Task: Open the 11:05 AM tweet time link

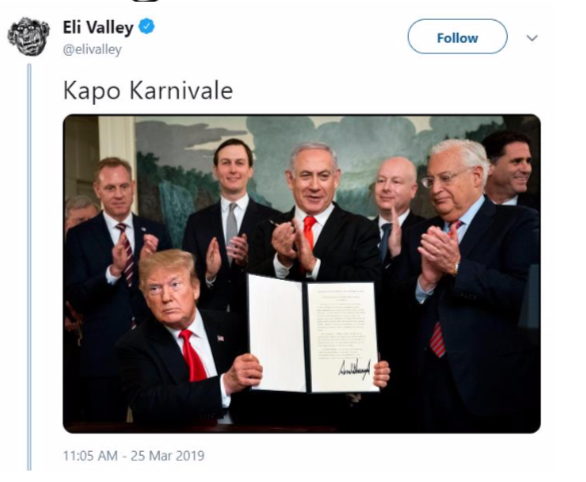Action: 90,455
